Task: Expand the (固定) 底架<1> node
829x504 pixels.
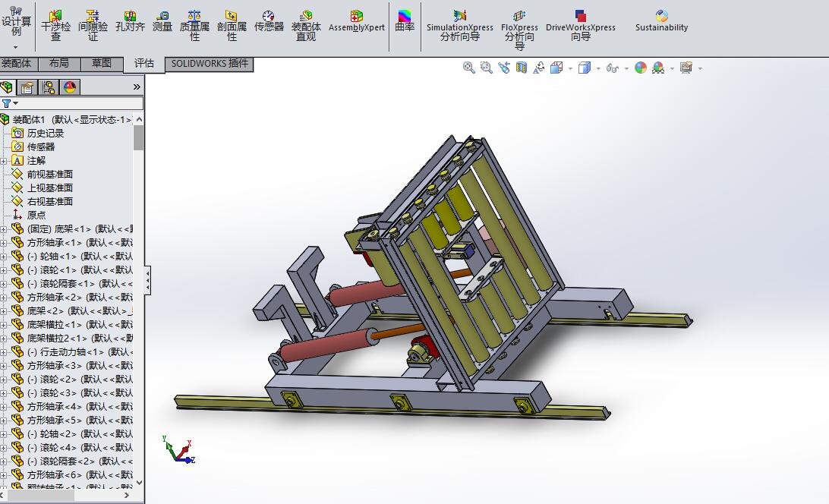Action: (x=3, y=229)
